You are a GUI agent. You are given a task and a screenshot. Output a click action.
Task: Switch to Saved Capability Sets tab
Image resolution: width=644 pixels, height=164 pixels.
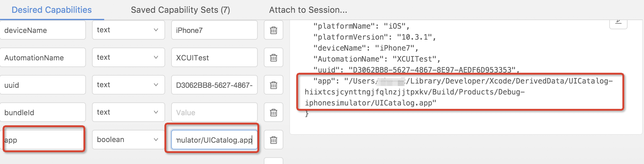[x=180, y=10]
